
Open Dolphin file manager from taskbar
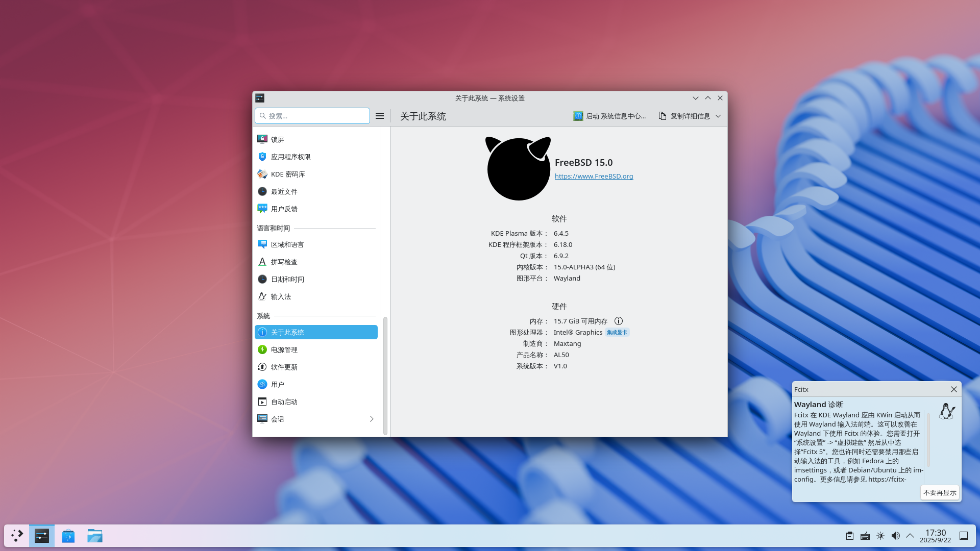point(95,536)
